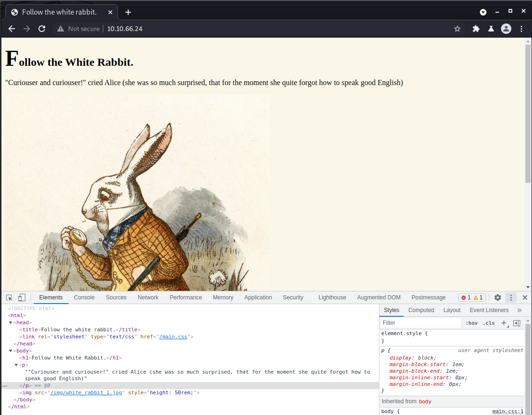Open the Network tab
532x415 pixels.
point(148,298)
